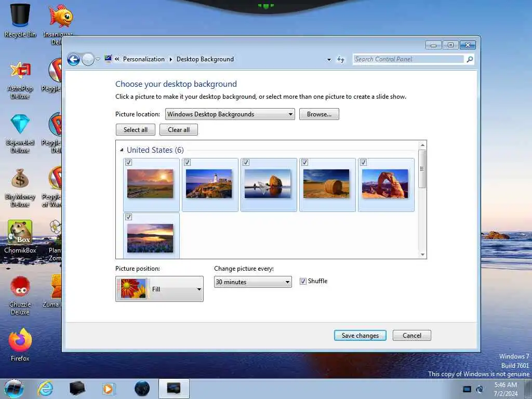Click the monitor icon in system tray
The image size is (532, 399).
467,389
